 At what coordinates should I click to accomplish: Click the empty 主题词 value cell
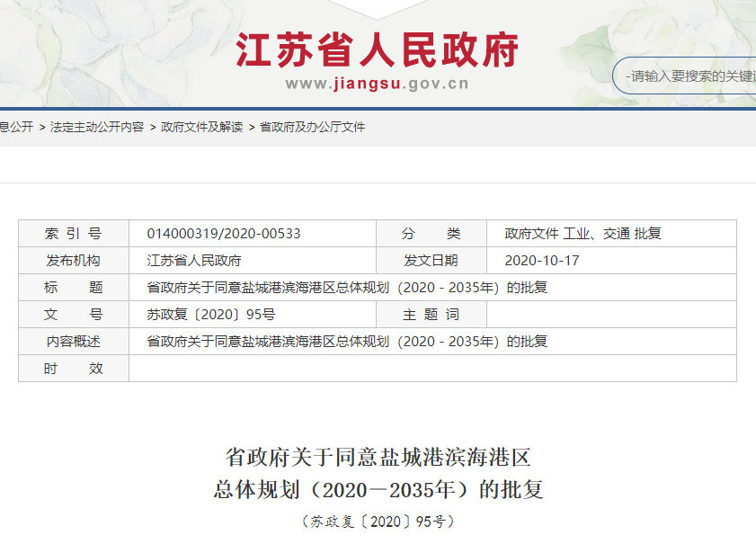610,315
